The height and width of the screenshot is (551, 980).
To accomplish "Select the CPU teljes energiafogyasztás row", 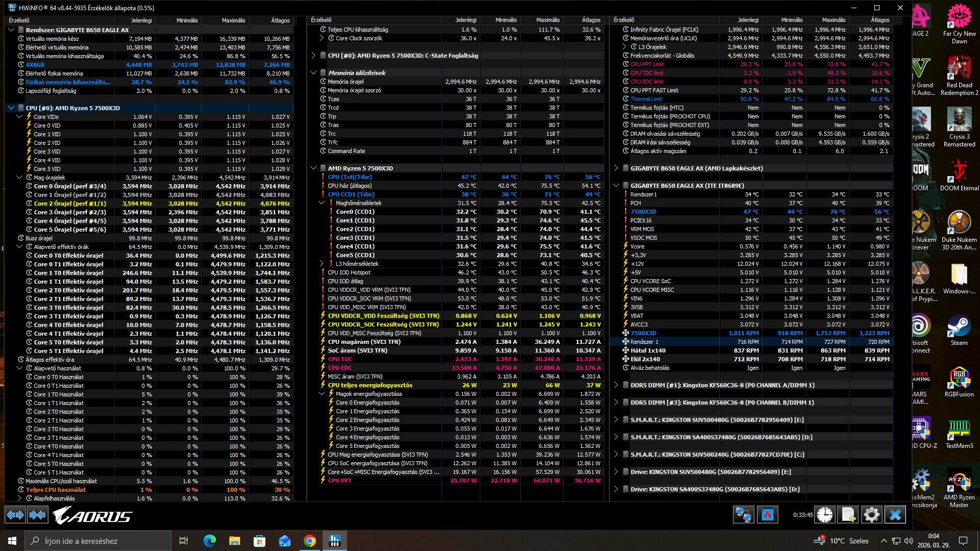I will [x=370, y=385].
